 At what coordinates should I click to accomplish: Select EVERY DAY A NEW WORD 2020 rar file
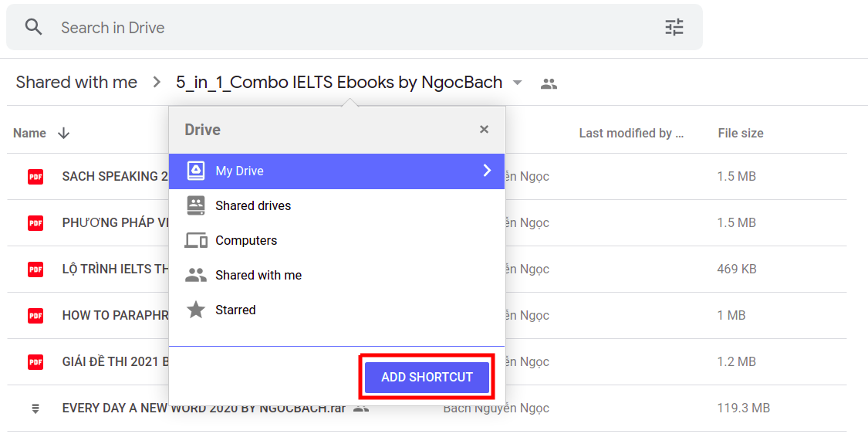click(427, 408)
